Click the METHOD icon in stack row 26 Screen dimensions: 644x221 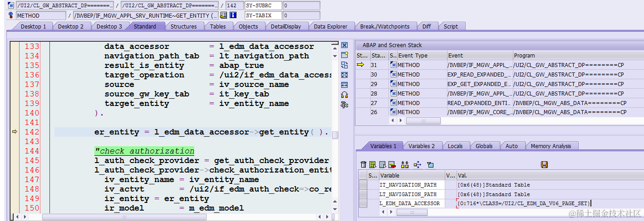click(393, 112)
